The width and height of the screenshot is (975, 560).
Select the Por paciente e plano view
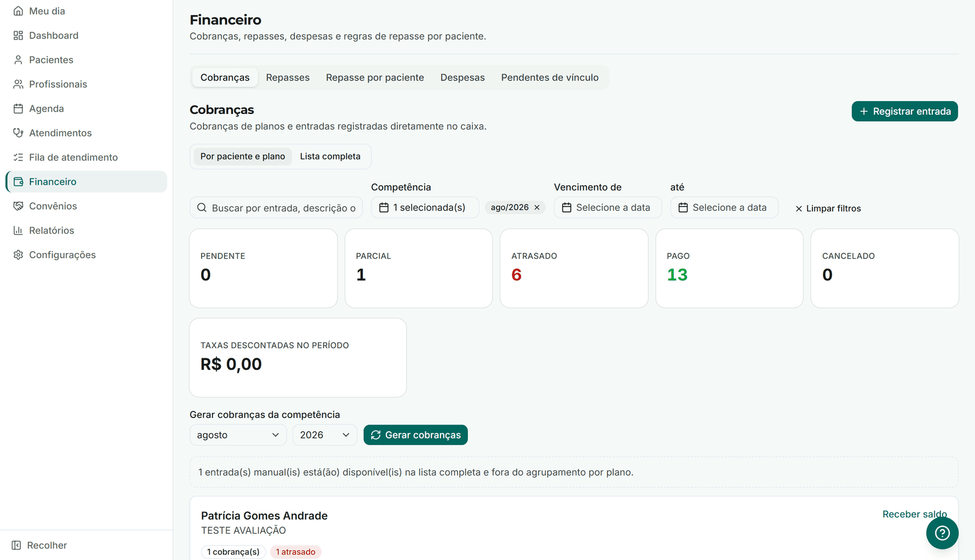(x=243, y=157)
